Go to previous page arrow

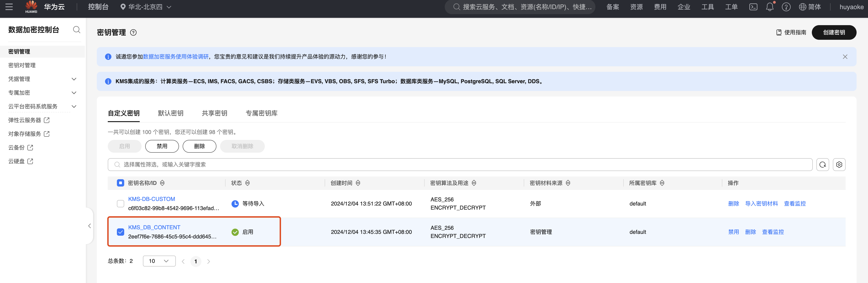coord(183,262)
